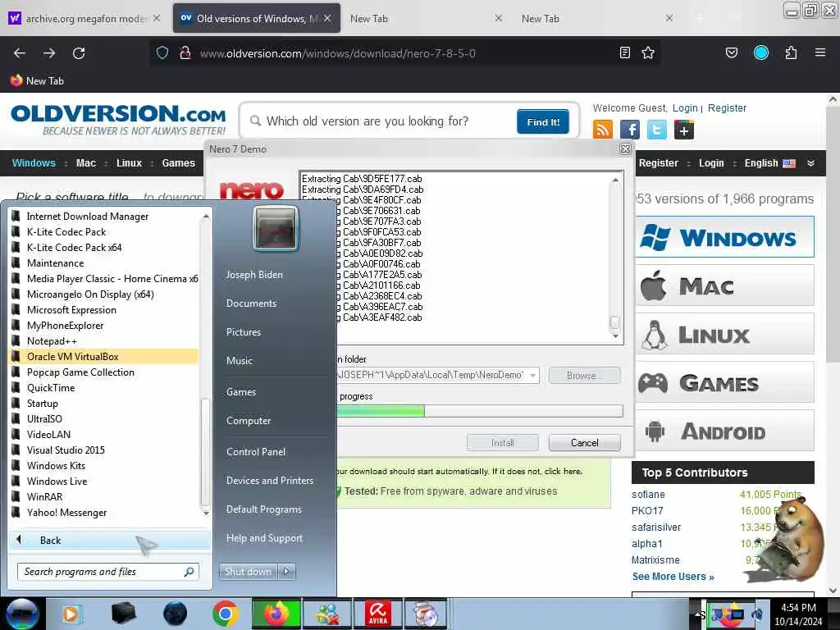
Task: Click the click here download link
Action: [563, 472]
